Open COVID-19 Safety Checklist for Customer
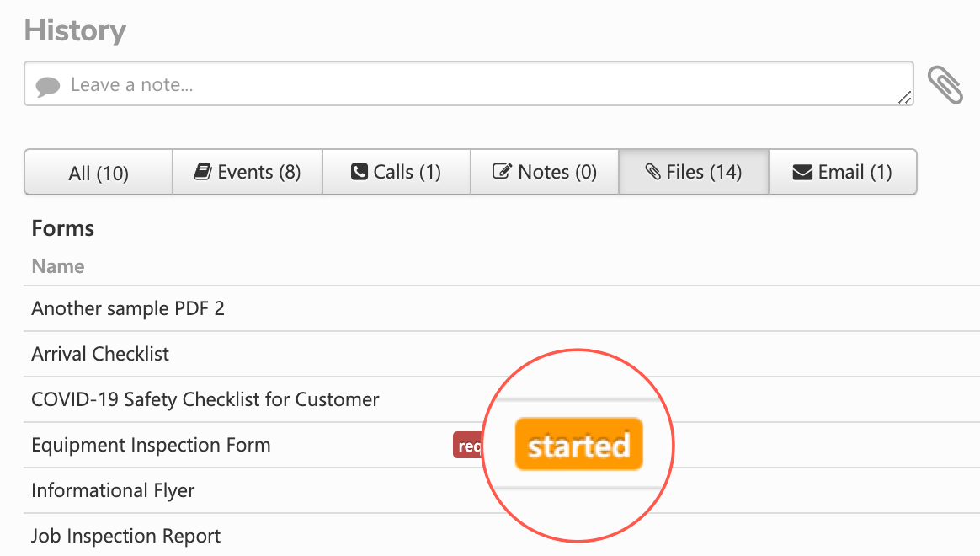Image resolution: width=980 pixels, height=556 pixels. click(x=205, y=399)
